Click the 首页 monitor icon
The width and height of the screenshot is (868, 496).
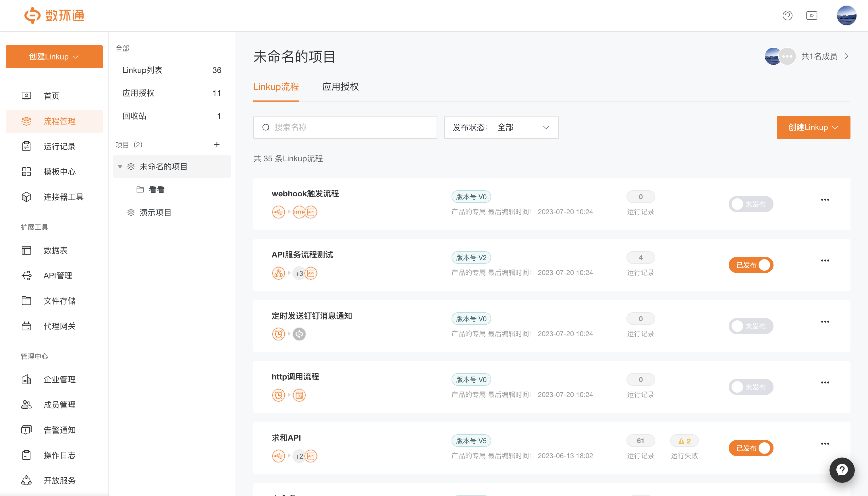(26, 96)
